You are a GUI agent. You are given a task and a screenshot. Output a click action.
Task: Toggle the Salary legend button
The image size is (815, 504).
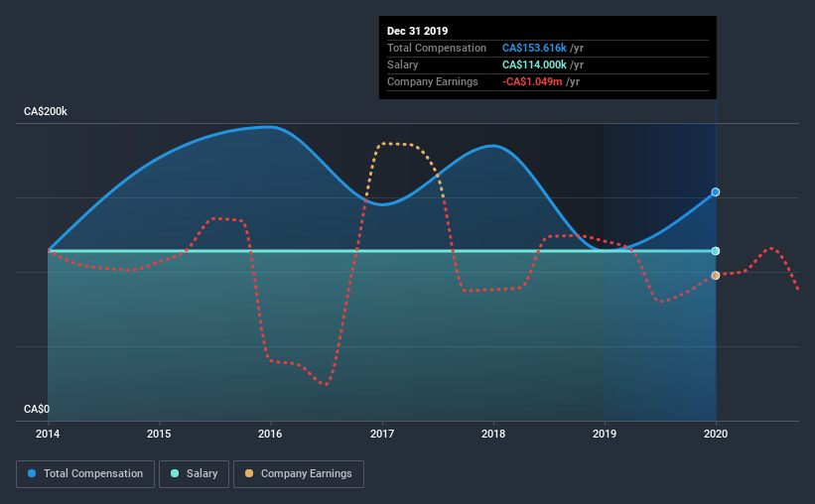pyautogui.click(x=194, y=474)
